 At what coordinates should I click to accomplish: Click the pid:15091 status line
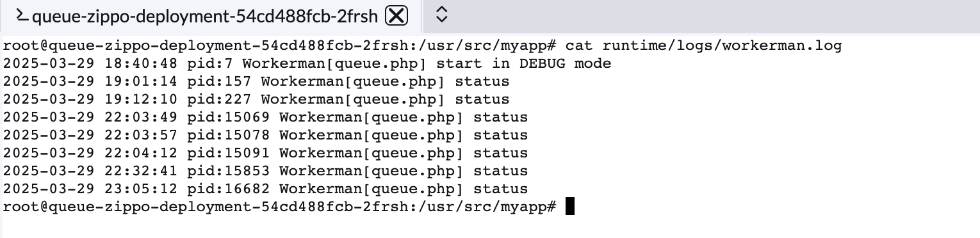point(266,153)
